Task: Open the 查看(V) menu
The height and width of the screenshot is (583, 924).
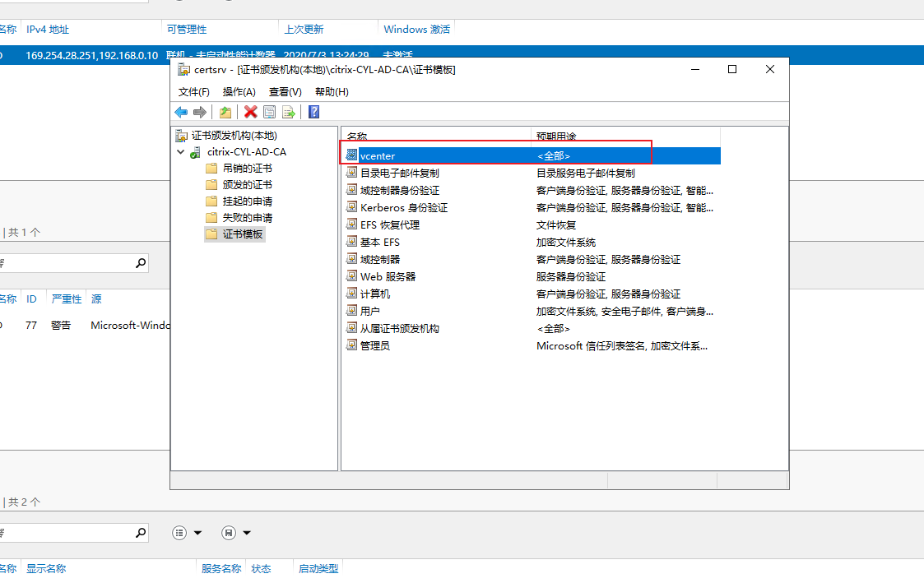Action: click(286, 92)
